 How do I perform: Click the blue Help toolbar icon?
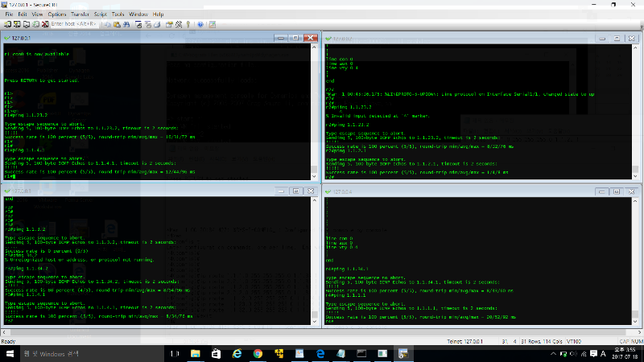click(x=200, y=25)
